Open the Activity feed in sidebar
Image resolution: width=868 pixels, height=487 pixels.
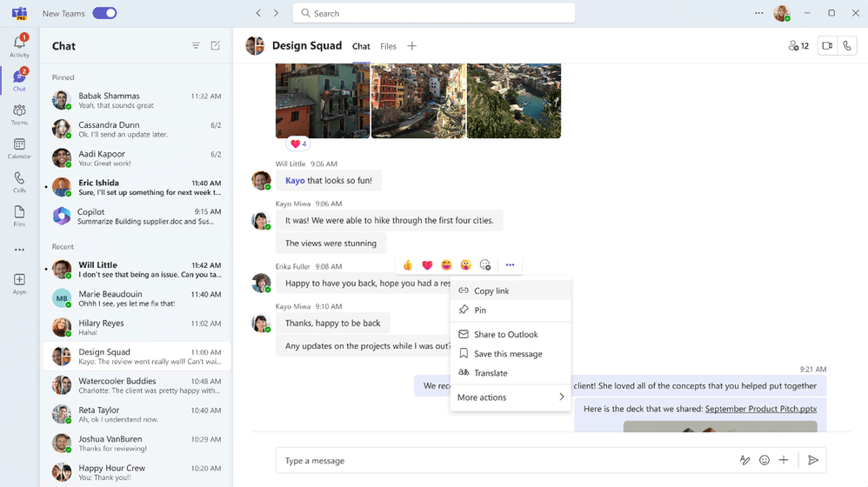point(19,45)
